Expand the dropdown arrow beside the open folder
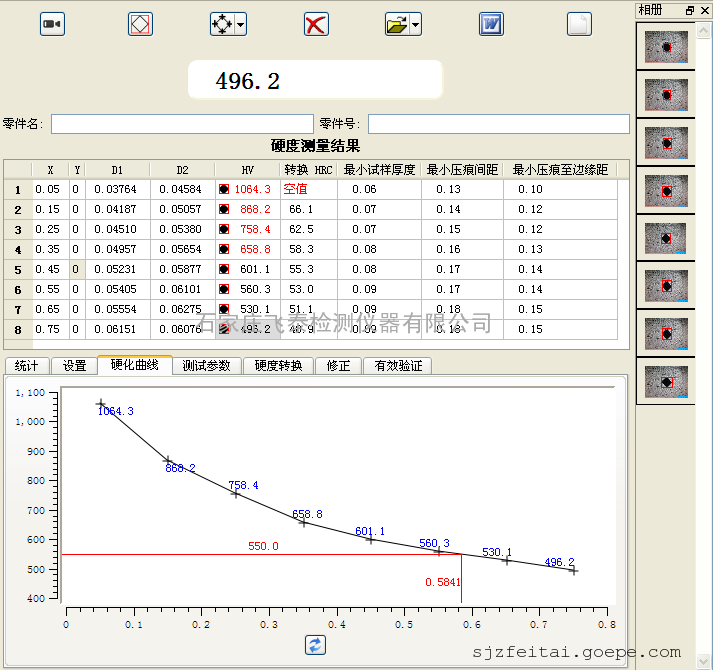Screen dimensions: 713x670 (x=415, y=24)
